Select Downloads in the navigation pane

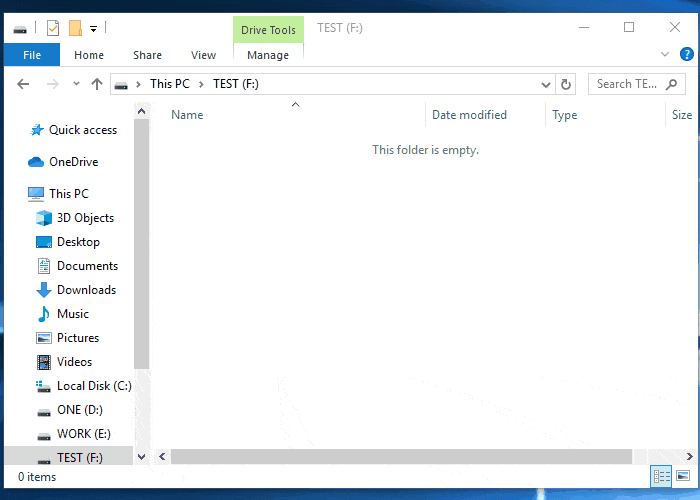click(x=86, y=290)
